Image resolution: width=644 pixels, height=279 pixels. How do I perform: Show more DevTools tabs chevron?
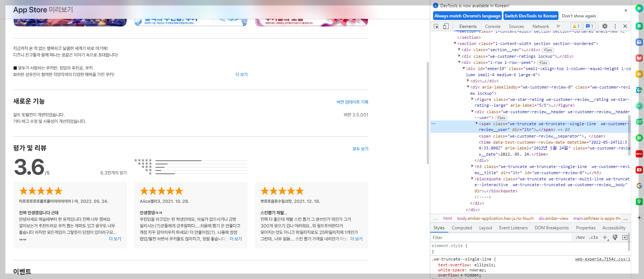(x=558, y=26)
